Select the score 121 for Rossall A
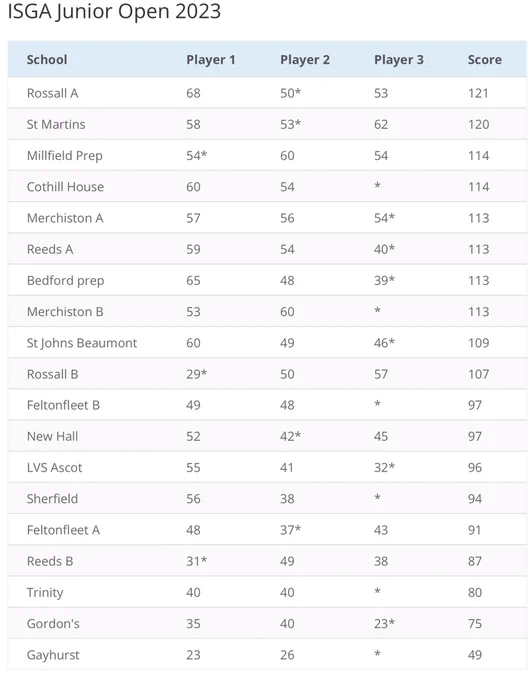The image size is (531, 680). coord(478,93)
